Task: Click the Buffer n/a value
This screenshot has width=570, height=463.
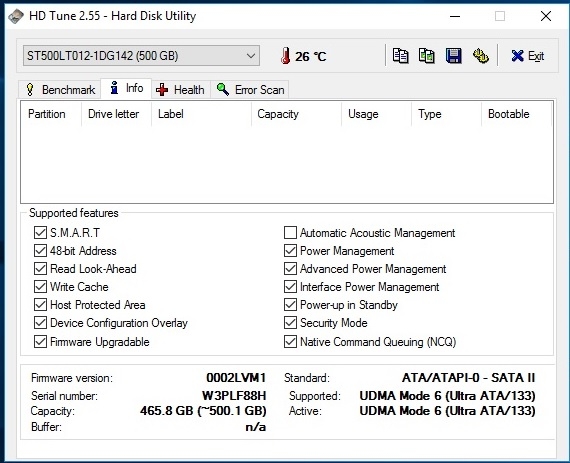Action: 256,427
